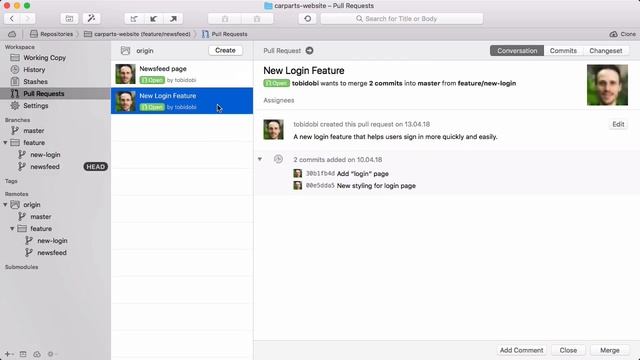
Task: Close the pull request with Close button
Action: pyautogui.click(x=568, y=350)
